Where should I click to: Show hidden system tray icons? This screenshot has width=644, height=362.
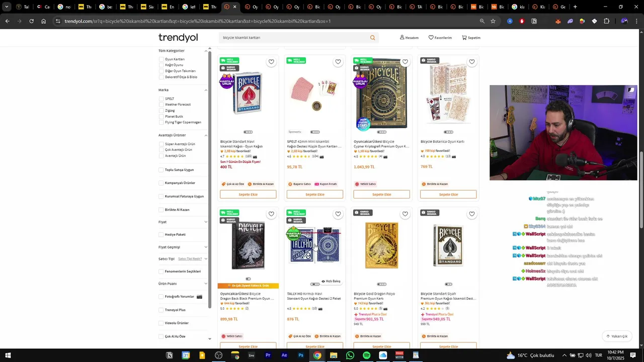pyautogui.click(x=565, y=355)
